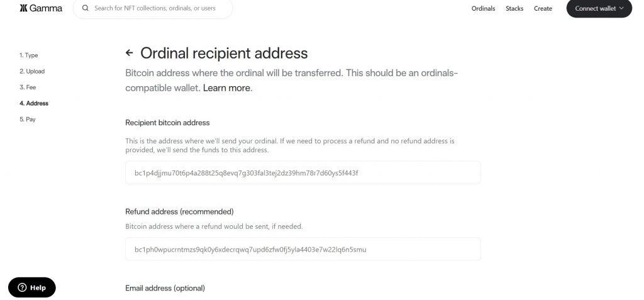Viewport: 644px width, 300px height.
Task: Open the Create menu item
Action: point(543,9)
